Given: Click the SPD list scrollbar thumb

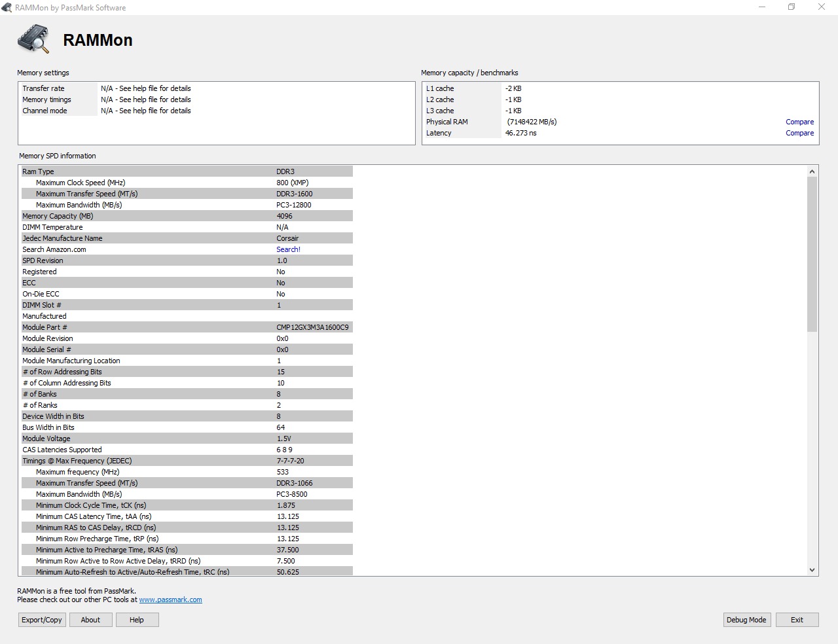Looking at the screenshot, I should click(812, 254).
